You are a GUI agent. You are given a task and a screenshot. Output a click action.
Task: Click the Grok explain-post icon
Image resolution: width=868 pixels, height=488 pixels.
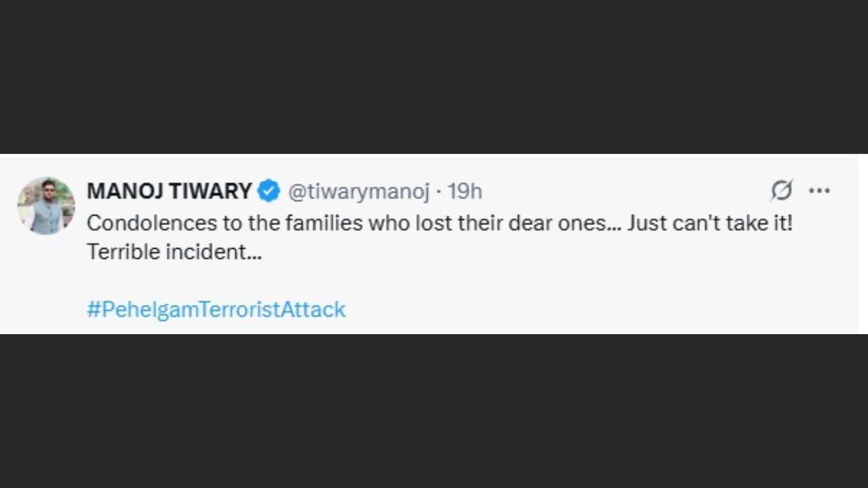[781, 191]
